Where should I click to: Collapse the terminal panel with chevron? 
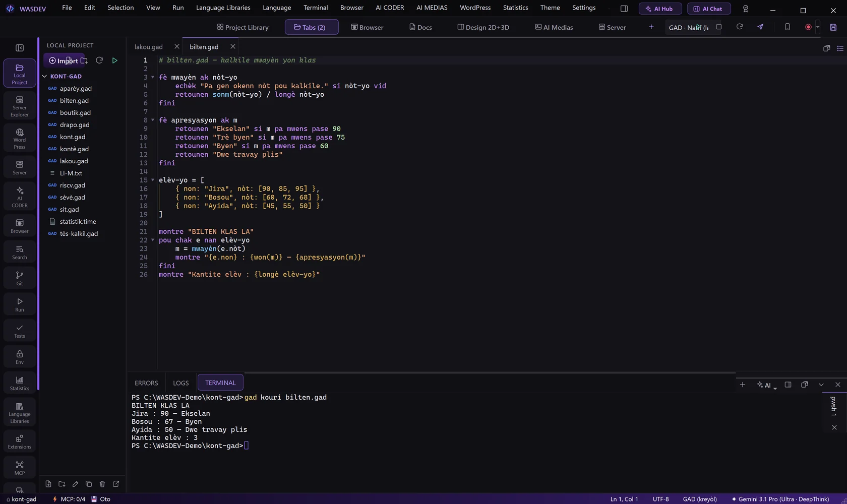point(821,385)
